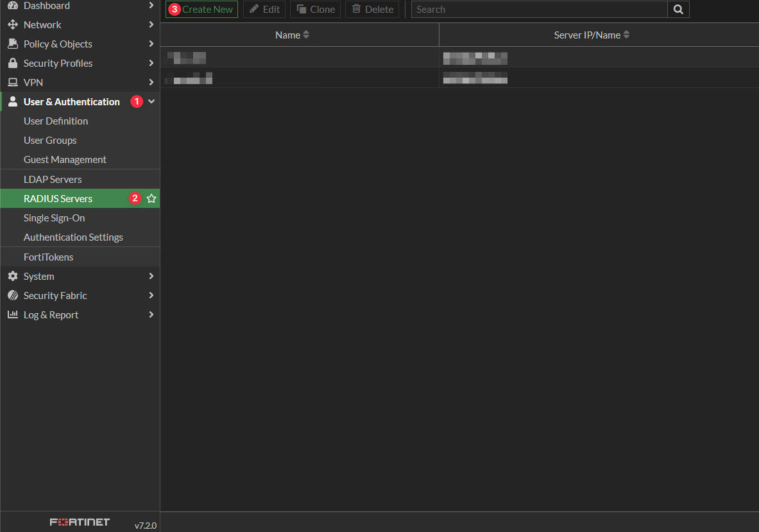Image resolution: width=759 pixels, height=532 pixels.
Task: Click the Log & Report chart icon
Action: [12, 315]
